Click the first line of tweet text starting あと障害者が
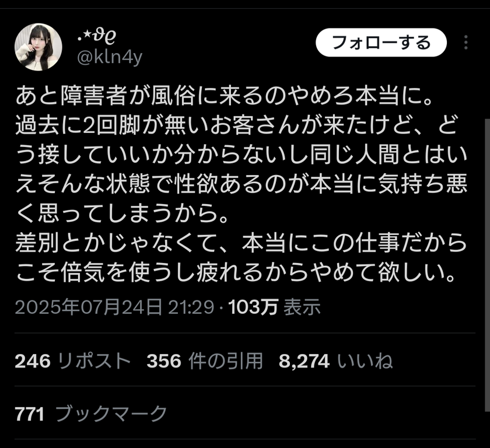Screen dimensions: 490x448 pos(225,96)
